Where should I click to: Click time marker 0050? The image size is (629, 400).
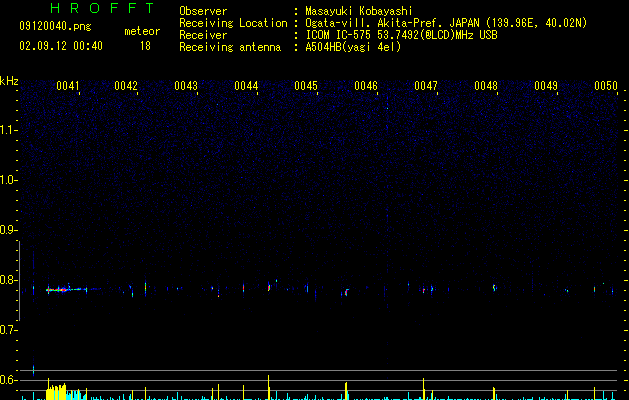click(x=606, y=86)
